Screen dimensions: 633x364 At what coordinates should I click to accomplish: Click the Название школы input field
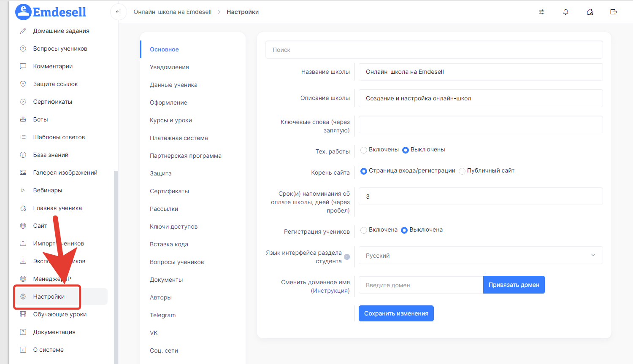[481, 72]
